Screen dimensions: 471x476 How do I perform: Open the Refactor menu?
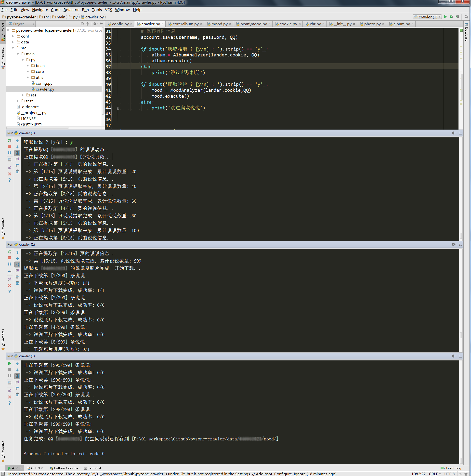[x=71, y=10]
